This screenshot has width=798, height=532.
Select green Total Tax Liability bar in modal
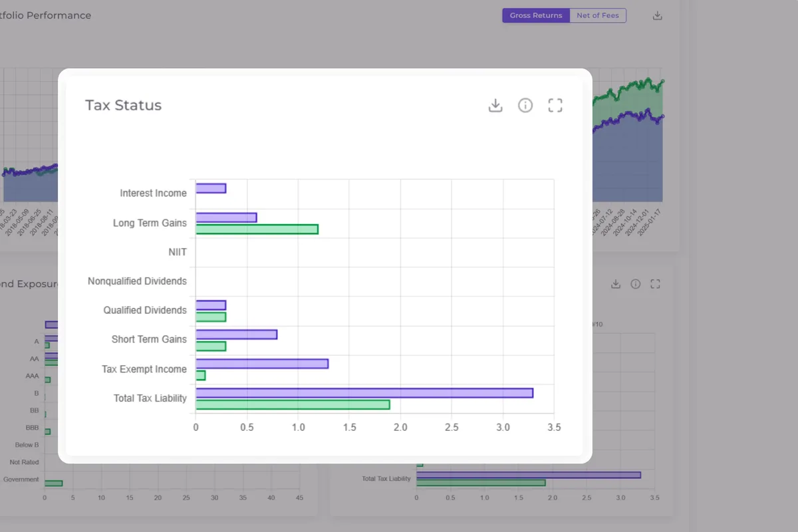(x=293, y=404)
